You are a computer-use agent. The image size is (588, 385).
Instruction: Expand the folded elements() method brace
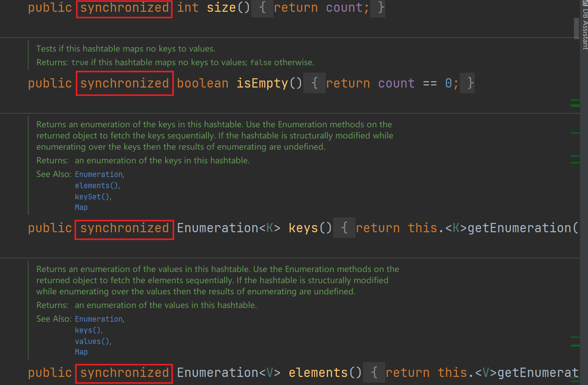[374, 373]
